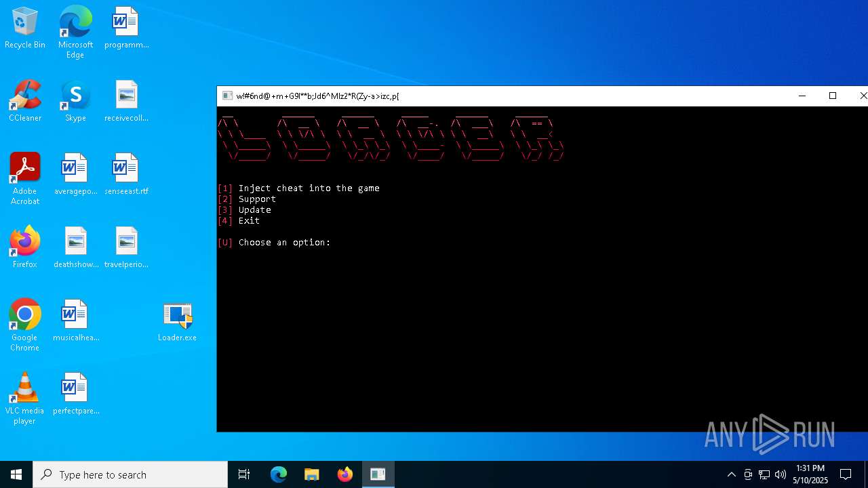Open the clock showing 1:31 PM
This screenshot has width=868, height=488.
point(810,474)
